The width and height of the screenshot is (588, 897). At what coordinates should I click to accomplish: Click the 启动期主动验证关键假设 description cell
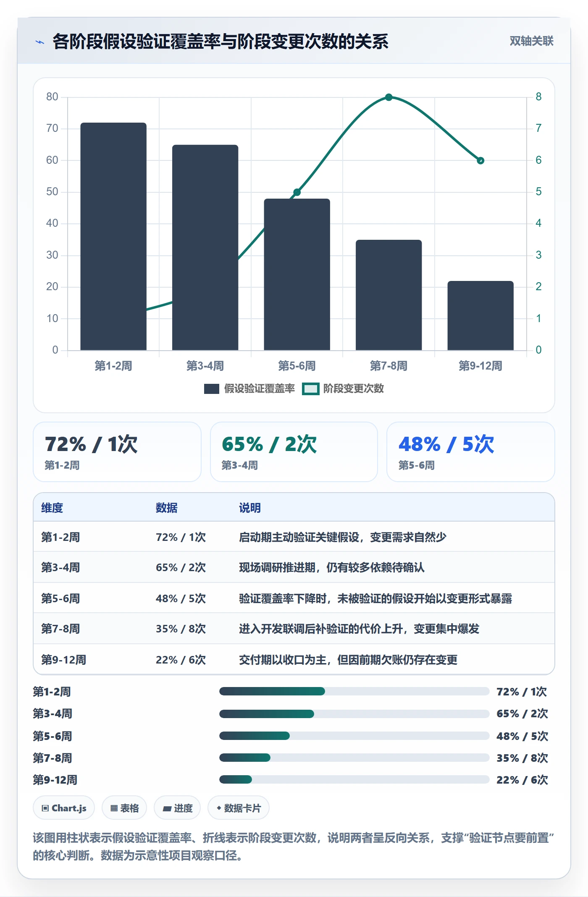(343, 537)
